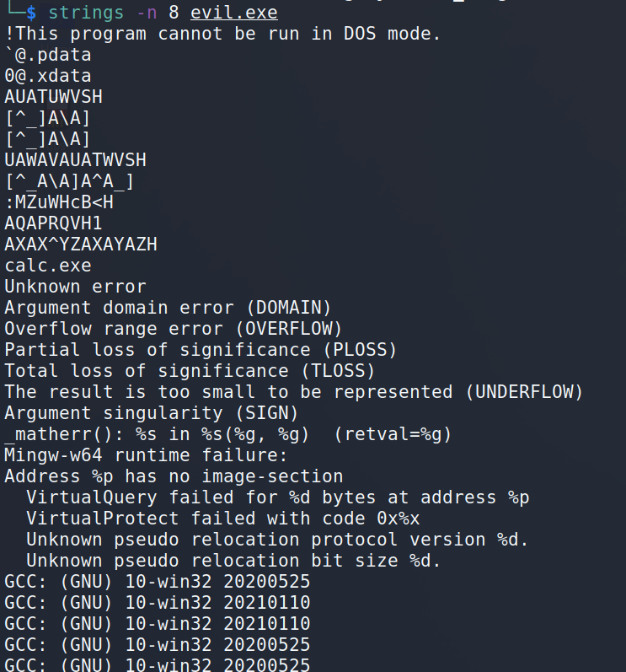Click the Argument domain error (DOMAIN) line
The height and width of the screenshot is (672, 626).
168,308
